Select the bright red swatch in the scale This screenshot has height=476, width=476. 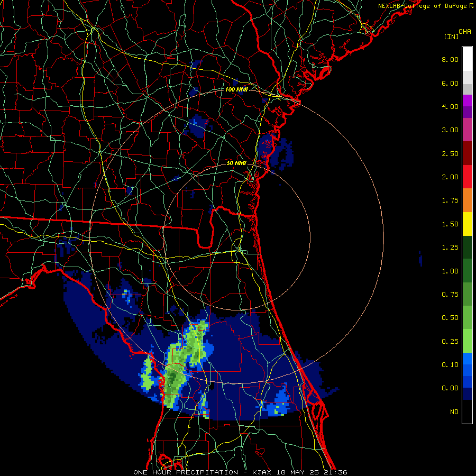(x=467, y=177)
